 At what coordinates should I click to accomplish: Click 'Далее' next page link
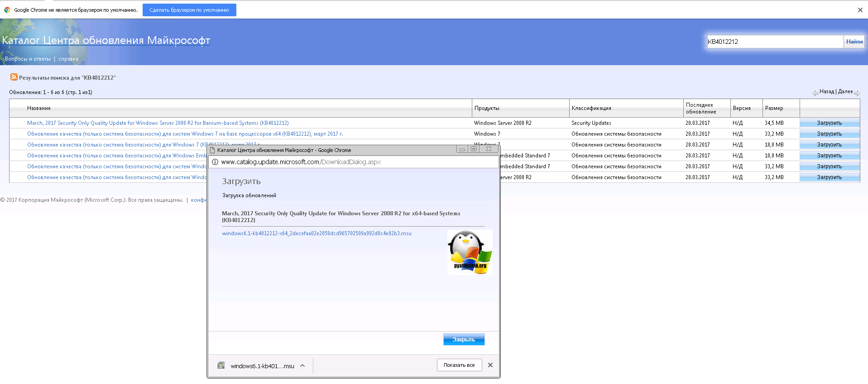(845, 91)
